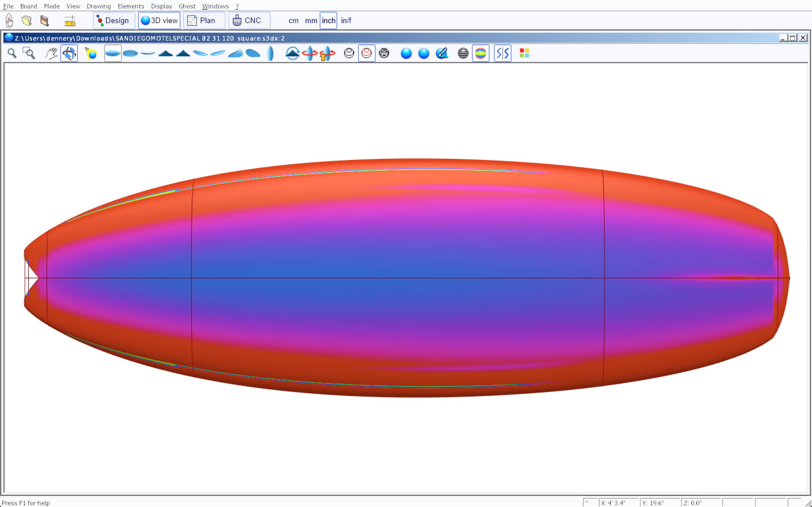Select the zoom magnifier tool
This screenshot has width=812, height=507.
(12, 53)
